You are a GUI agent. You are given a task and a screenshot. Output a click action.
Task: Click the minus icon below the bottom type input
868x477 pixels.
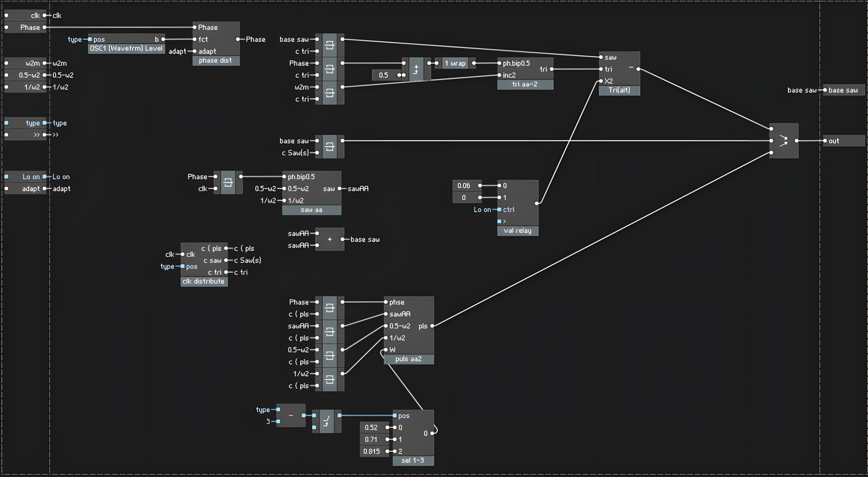291,415
